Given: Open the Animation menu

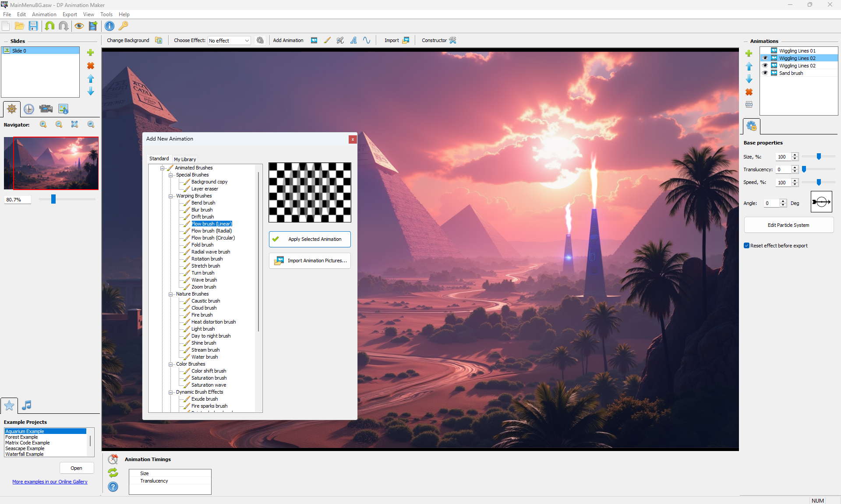Looking at the screenshot, I should pos(44,14).
